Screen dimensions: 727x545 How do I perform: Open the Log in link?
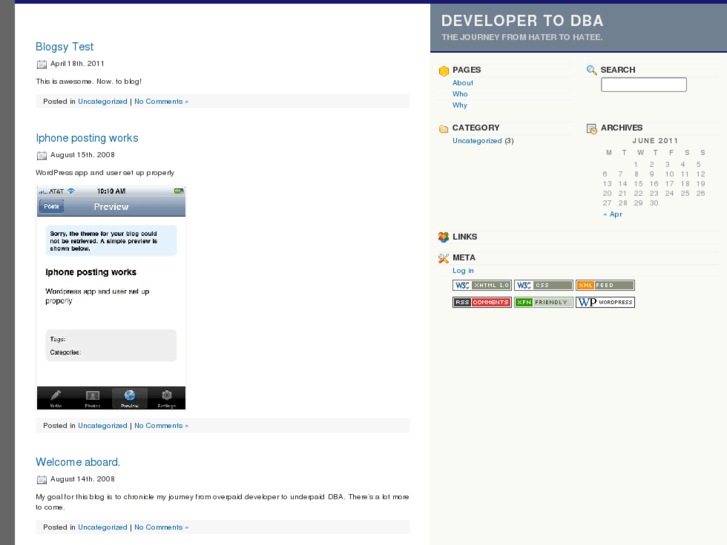[463, 271]
